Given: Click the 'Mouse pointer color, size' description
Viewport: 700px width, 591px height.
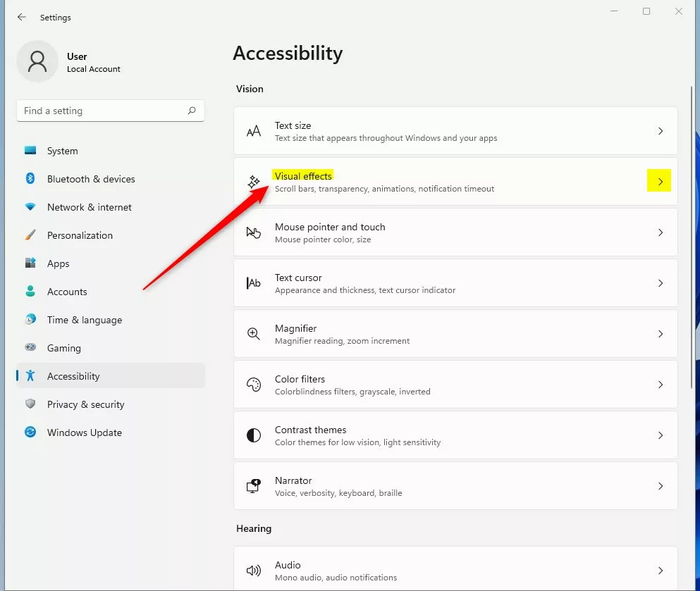Looking at the screenshot, I should pyautogui.click(x=323, y=239).
